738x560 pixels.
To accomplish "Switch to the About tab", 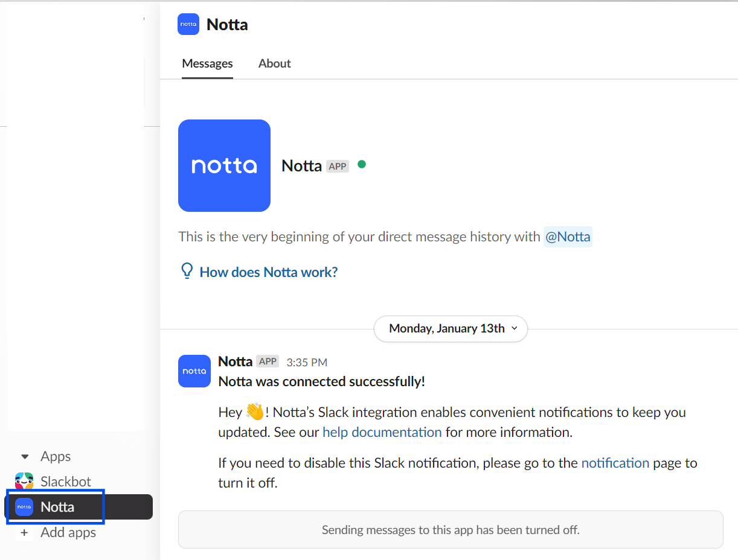I will (x=275, y=63).
